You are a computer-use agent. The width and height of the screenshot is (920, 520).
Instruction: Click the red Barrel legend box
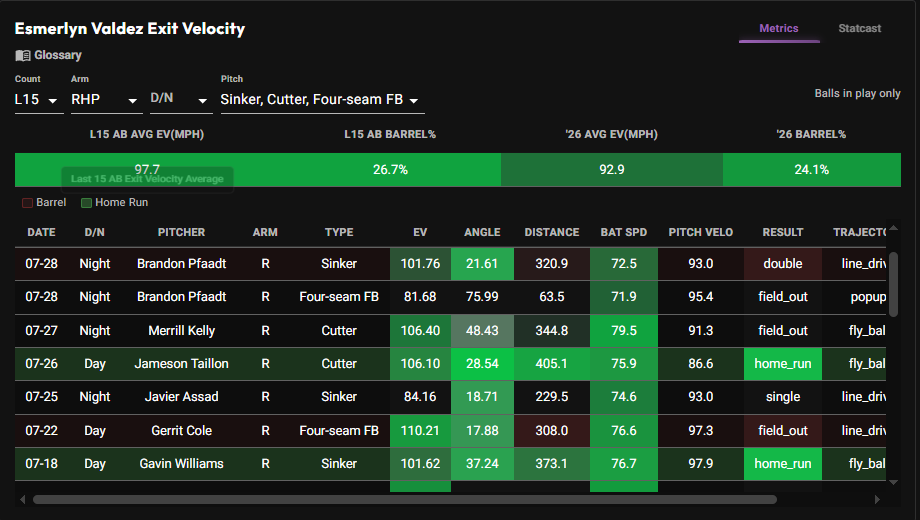(27, 203)
